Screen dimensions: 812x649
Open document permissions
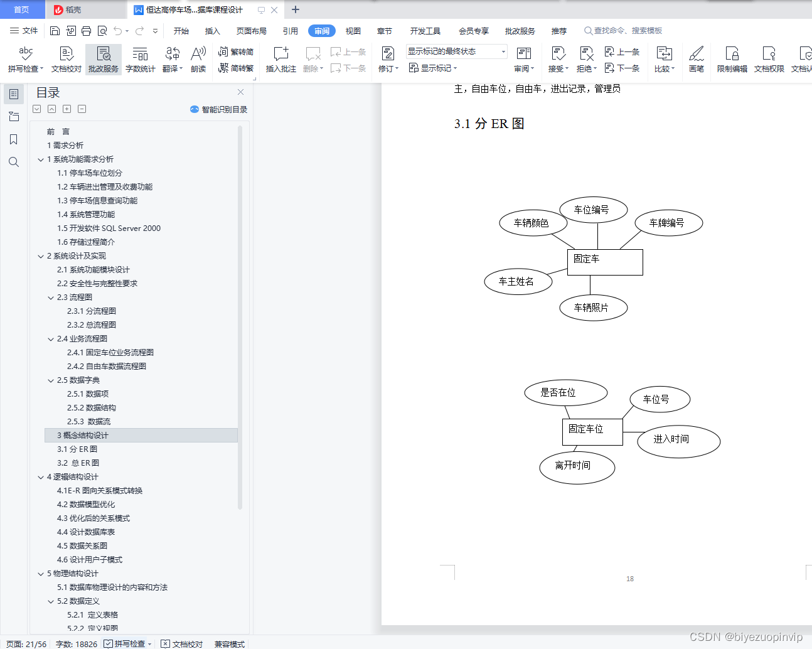point(769,60)
